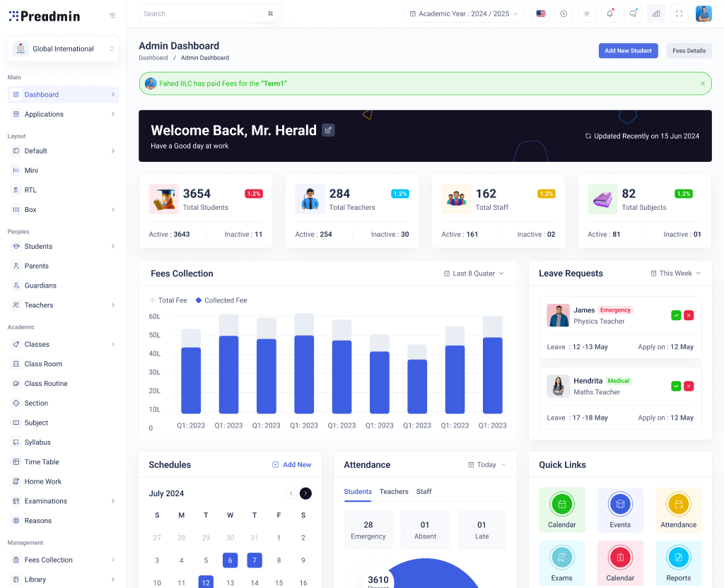Reject Hendrita's leave request with red cross
The width and height of the screenshot is (724, 588).
click(689, 386)
